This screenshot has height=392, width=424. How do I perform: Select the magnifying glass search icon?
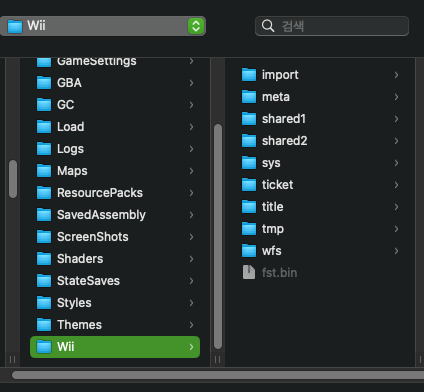pos(268,26)
